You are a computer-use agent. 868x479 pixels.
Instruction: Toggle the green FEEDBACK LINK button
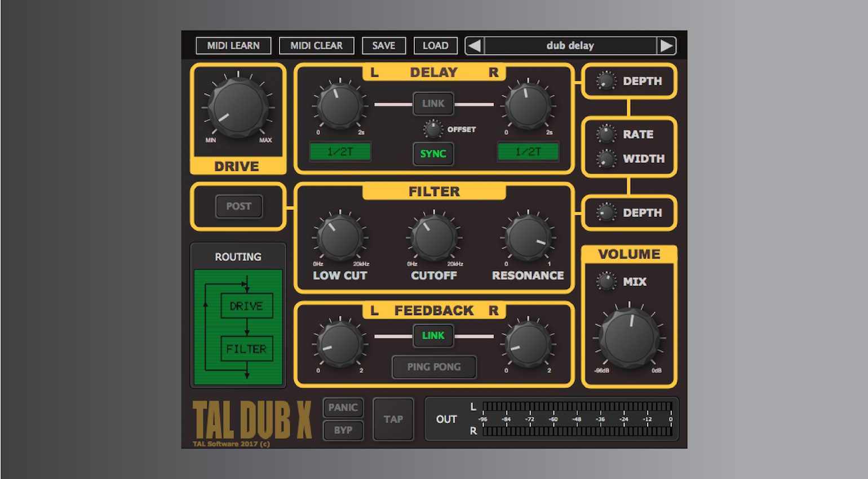click(433, 336)
